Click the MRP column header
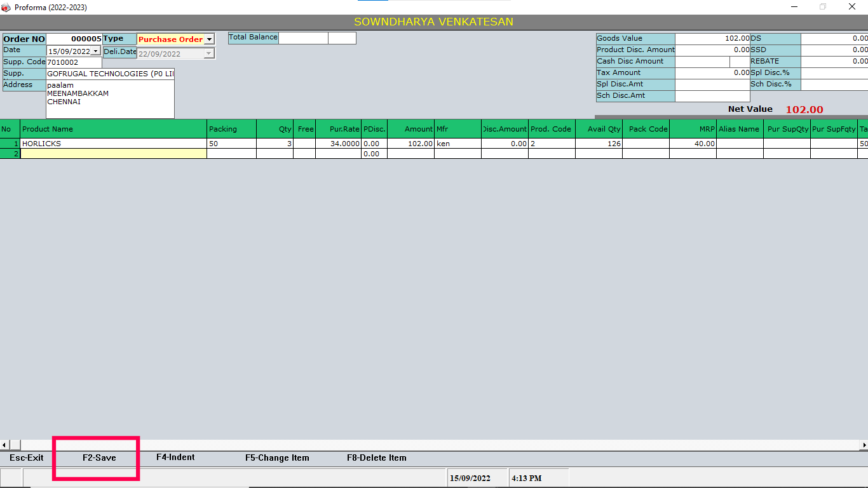Image resolution: width=868 pixels, height=488 pixels. (693, 129)
